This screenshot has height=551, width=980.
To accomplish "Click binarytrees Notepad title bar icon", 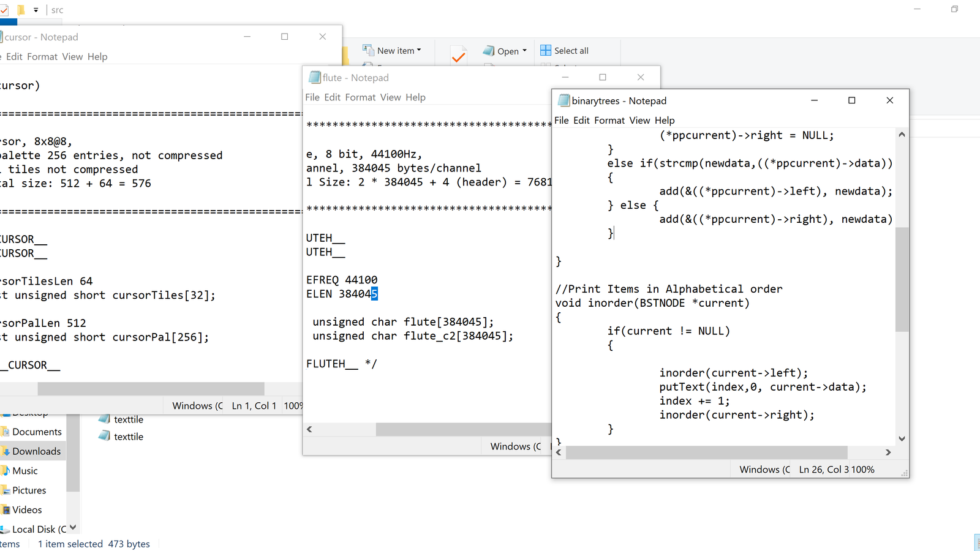I will pyautogui.click(x=563, y=100).
